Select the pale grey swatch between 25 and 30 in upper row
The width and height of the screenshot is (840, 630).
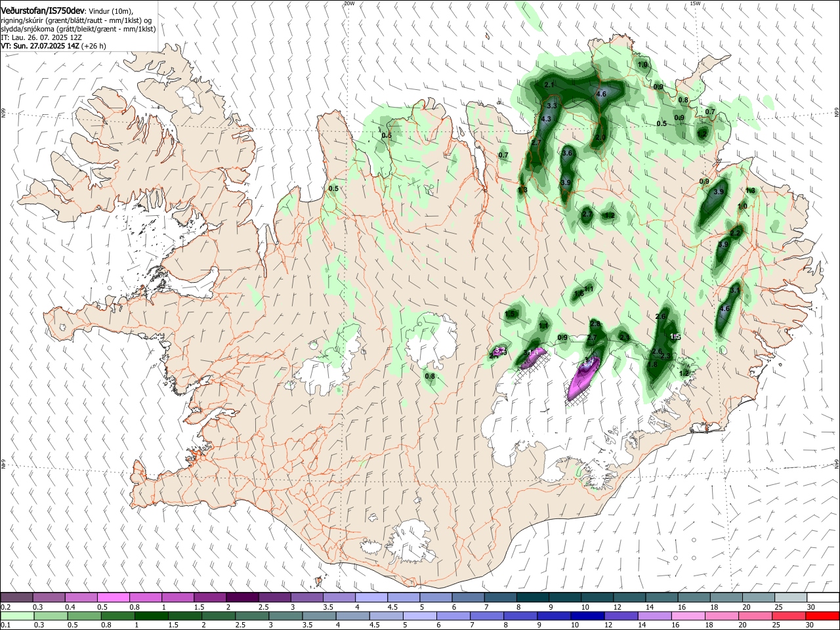[x=790, y=598]
